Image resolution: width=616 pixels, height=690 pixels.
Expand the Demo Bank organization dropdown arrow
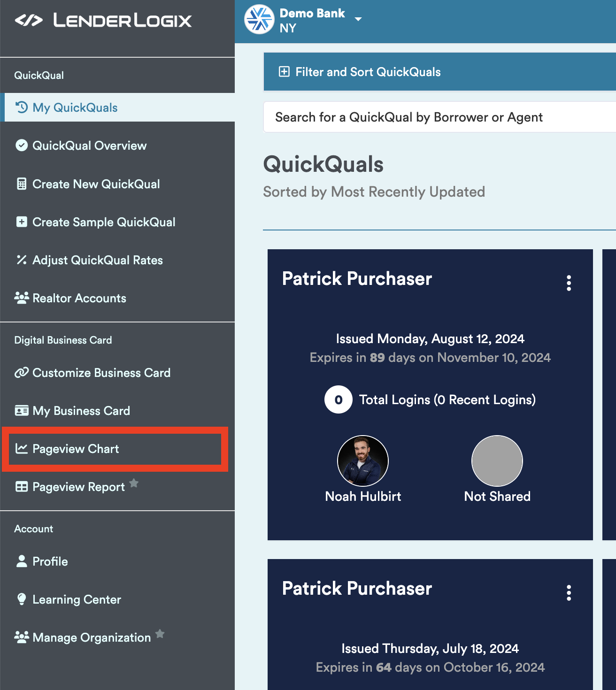358,19
